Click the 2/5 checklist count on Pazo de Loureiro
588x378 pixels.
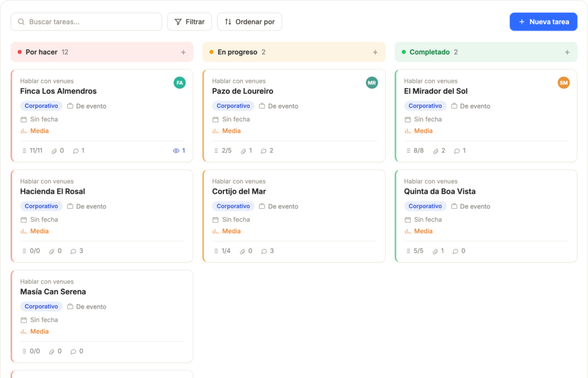click(x=223, y=151)
